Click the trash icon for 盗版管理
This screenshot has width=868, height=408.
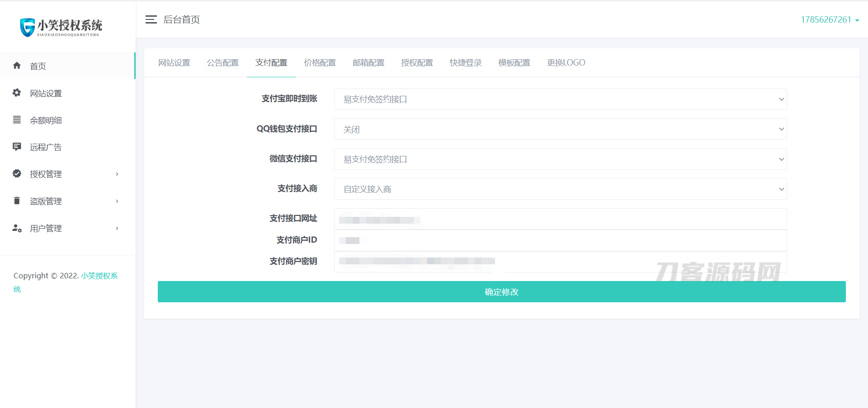[17, 201]
